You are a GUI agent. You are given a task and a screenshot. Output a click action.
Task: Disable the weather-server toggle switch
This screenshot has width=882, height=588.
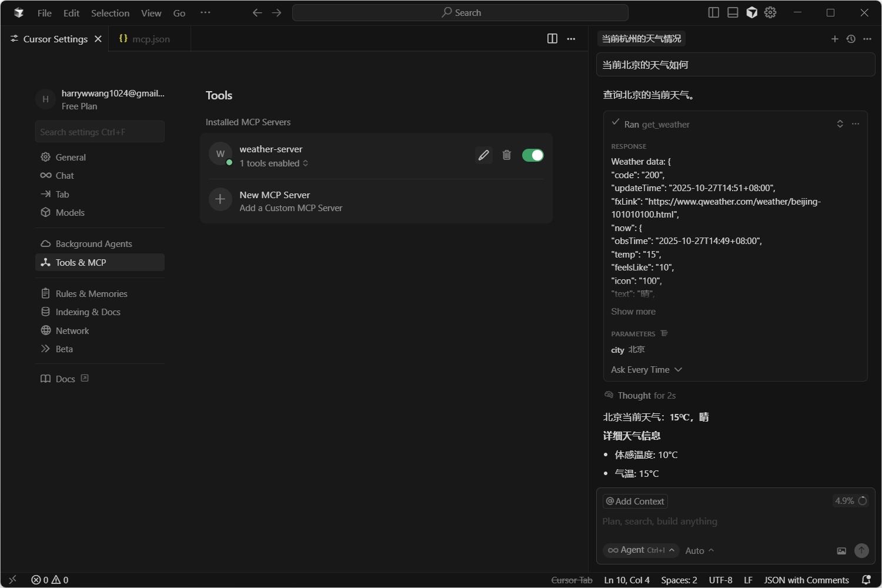pos(533,155)
